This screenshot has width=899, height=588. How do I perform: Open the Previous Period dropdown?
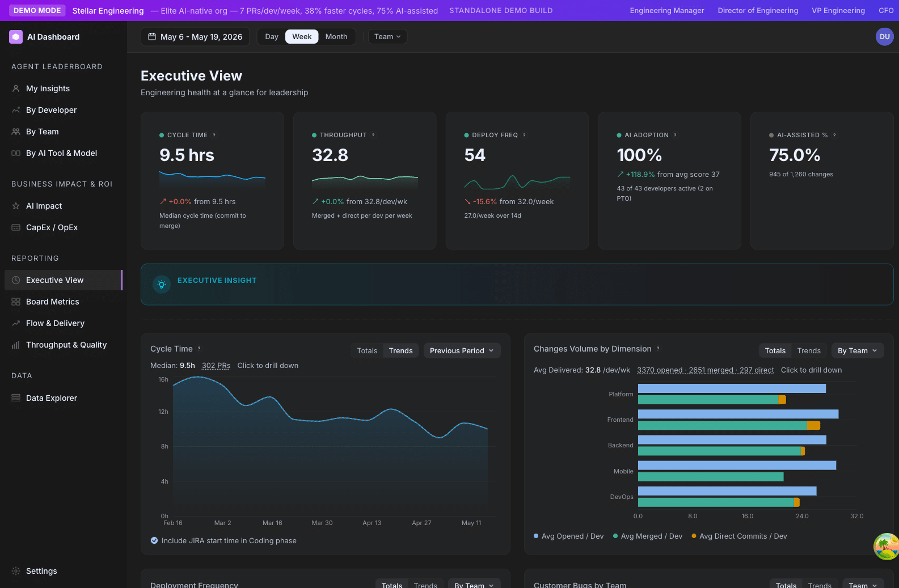coord(462,351)
